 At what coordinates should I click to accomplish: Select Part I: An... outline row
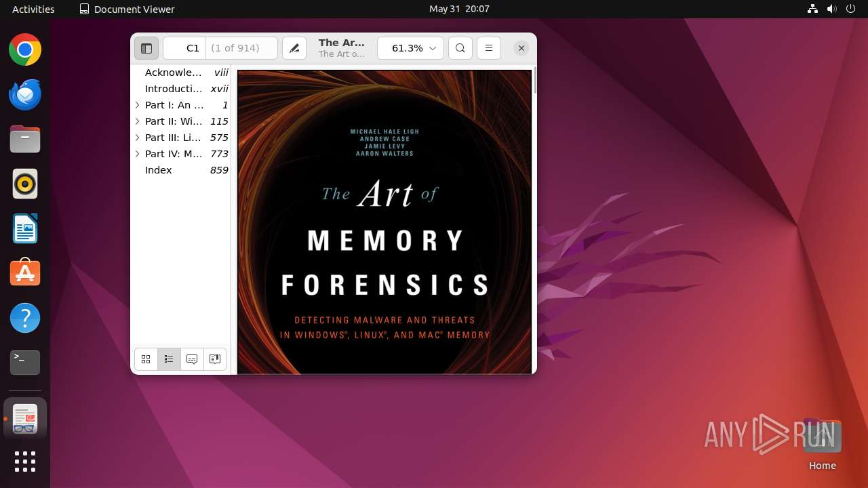pos(181,105)
